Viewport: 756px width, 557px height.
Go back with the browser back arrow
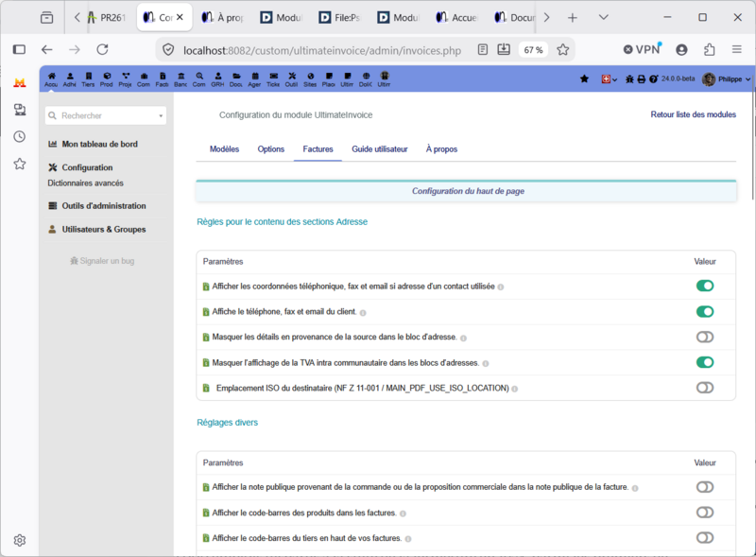(46, 49)
